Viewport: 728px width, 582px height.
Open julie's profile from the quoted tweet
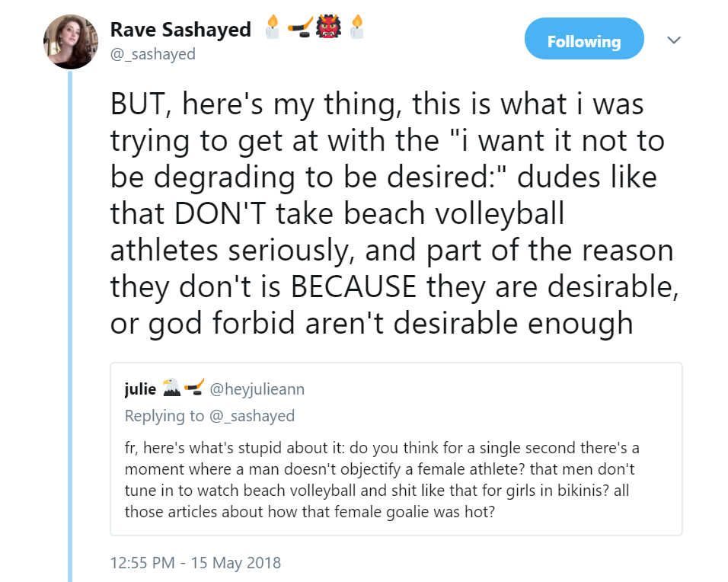tap(139, 389)
